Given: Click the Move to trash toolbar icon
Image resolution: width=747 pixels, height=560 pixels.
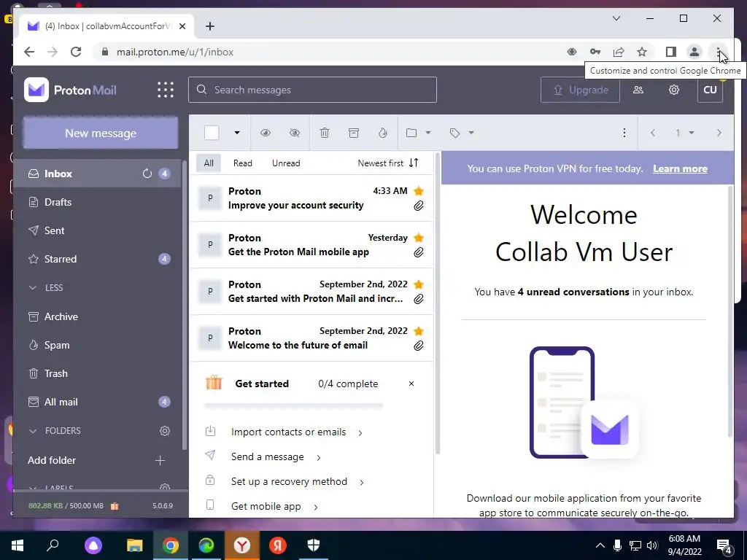Looking at the screenshot, I should 325,133.
